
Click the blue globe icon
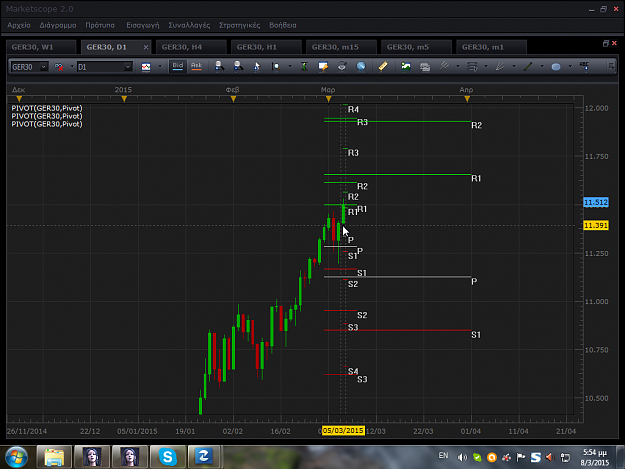[361, 66]
